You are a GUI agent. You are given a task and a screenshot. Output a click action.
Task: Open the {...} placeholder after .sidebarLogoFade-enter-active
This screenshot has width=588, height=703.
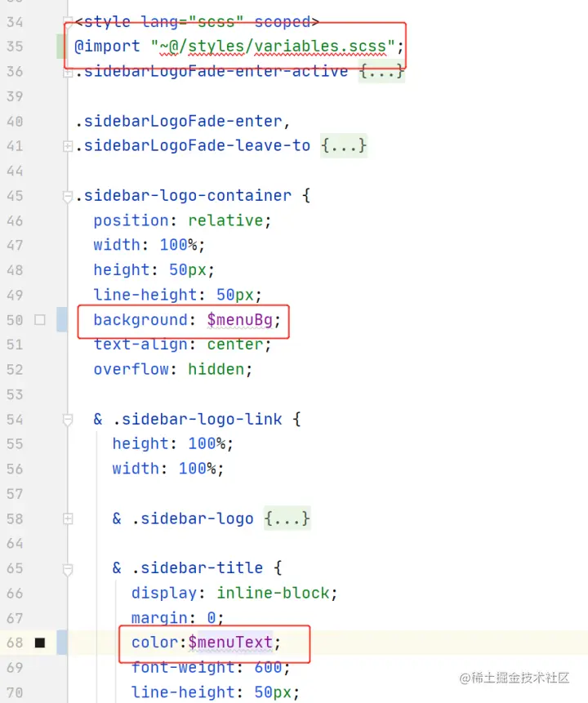381,71
